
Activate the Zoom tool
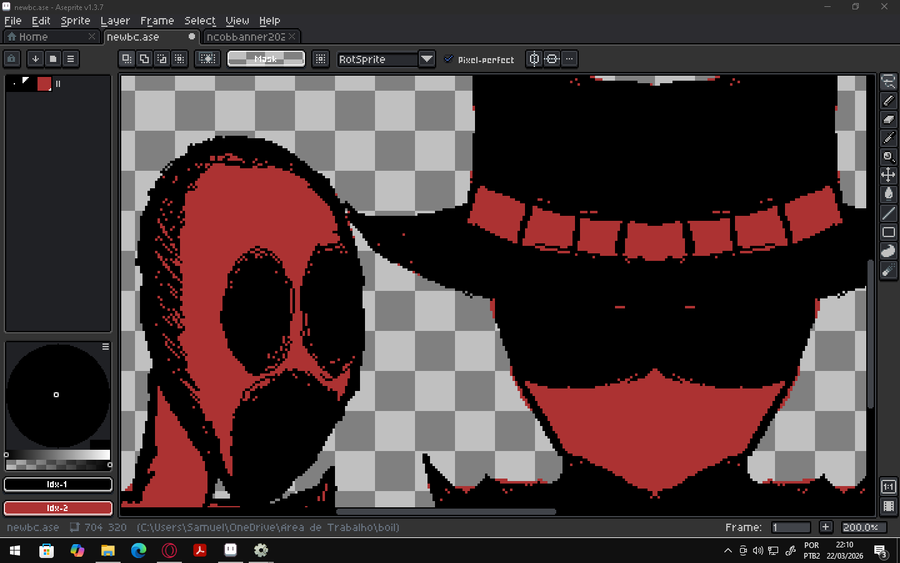point(889,157)
